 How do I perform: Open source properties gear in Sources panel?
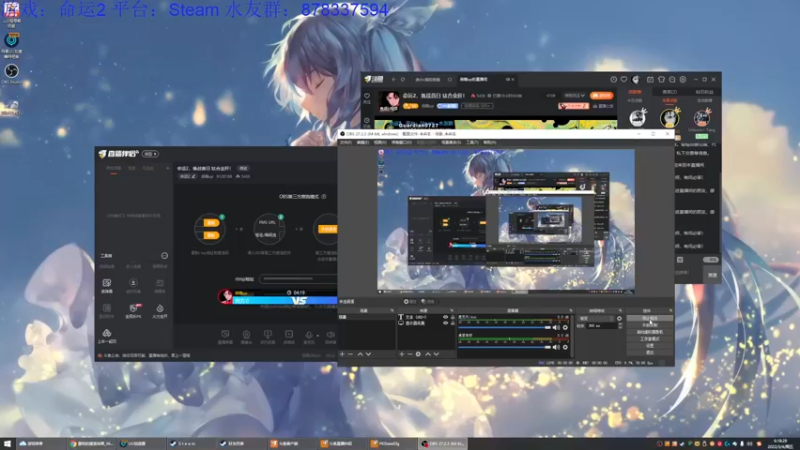418,354
